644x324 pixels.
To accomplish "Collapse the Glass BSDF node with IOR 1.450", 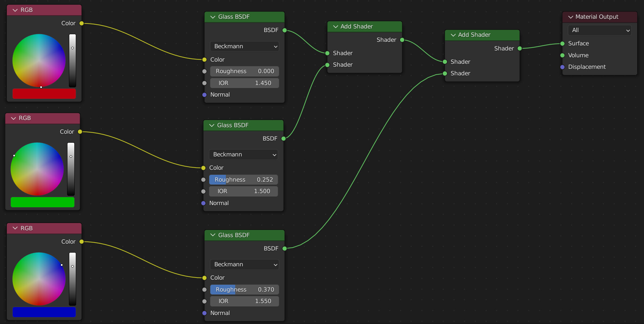I will [x=213, y=17].
